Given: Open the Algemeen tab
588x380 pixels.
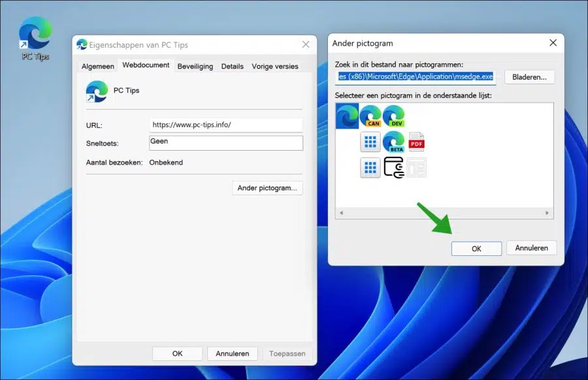Looking at the screenshot, I should (98, 67).
